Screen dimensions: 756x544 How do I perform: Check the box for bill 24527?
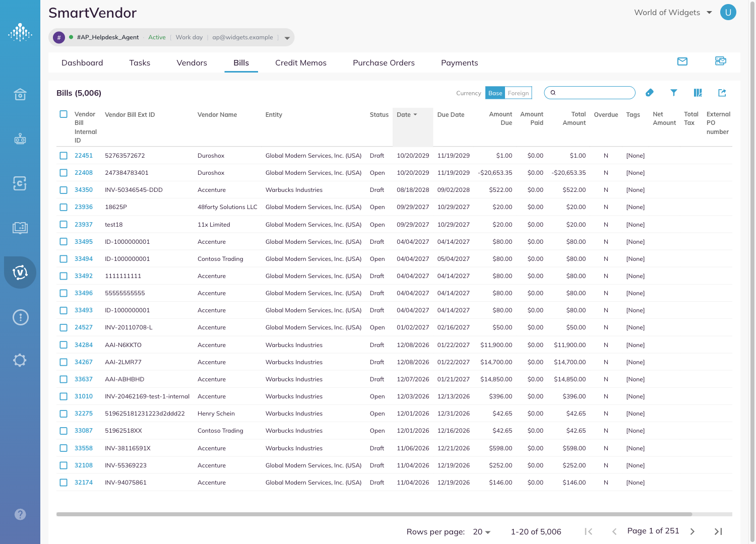[x=64, y=327]
